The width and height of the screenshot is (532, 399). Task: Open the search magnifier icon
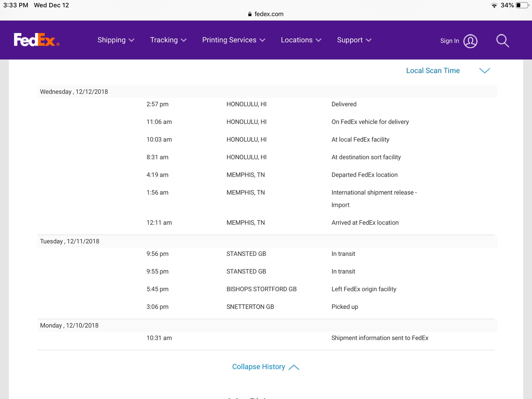[x=502, y=41]
